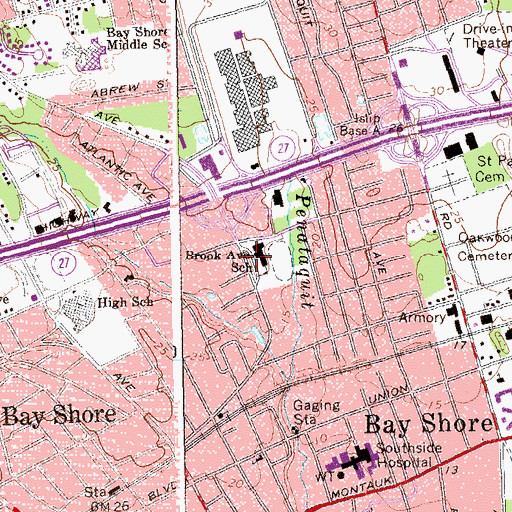Click the "MONTAUK" highway label
This screenshot has width=512, height=512.
pyautogui.click(x=362, y=488)
